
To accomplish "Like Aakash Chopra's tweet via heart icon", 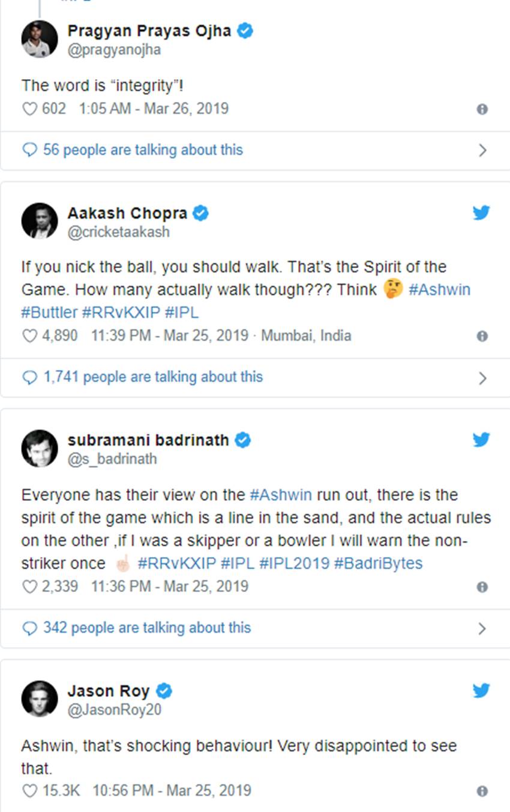I will click(x=29, y=336).
